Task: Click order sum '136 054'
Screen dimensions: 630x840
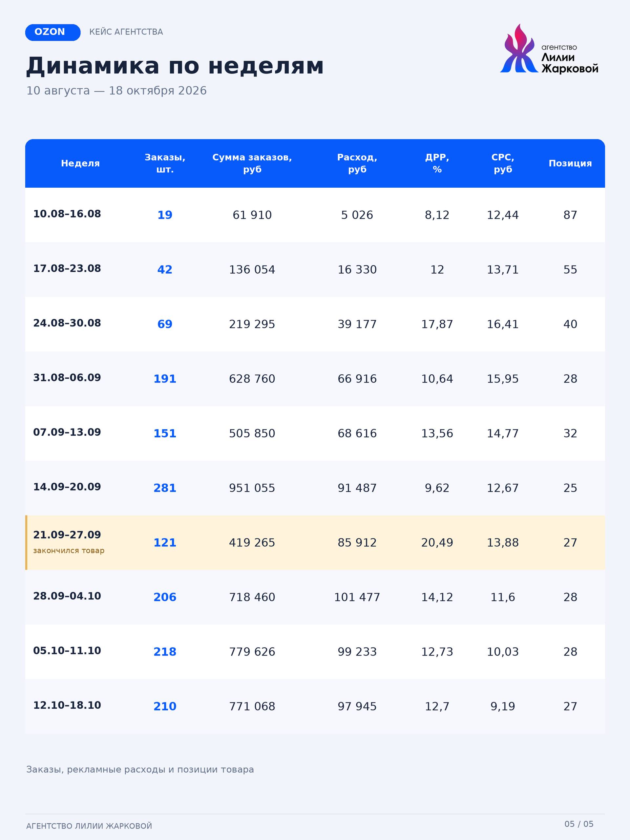Action: point(252,270)
